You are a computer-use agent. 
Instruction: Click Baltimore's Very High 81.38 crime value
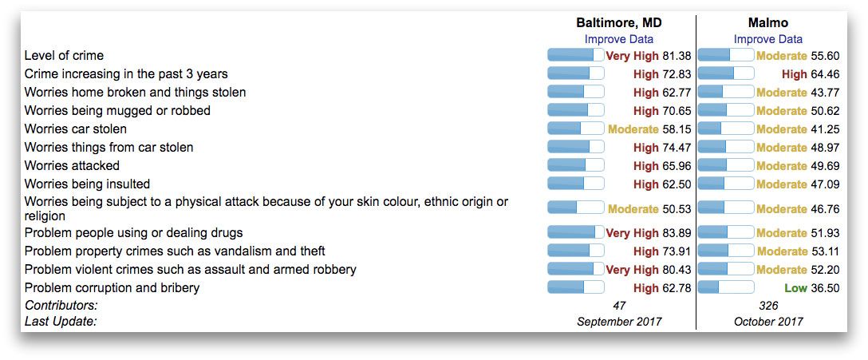pos(648,56)
